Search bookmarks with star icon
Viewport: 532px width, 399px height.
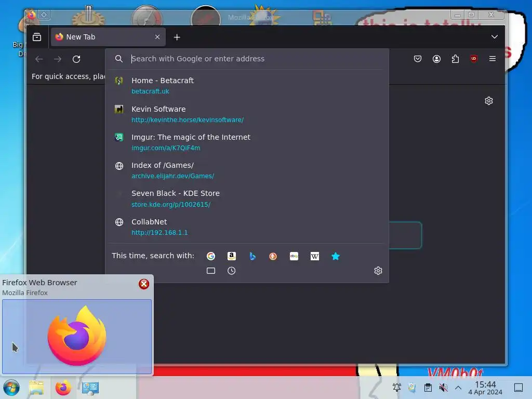tap(335, 256)
